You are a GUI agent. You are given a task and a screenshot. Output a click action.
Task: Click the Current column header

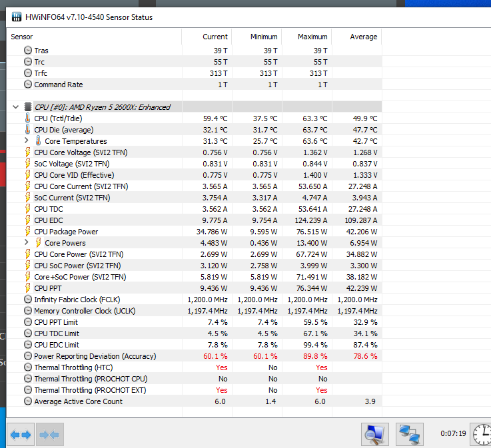207,37
